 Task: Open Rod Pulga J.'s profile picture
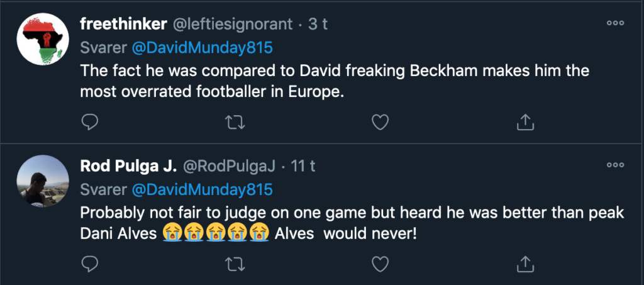tap(41, 180)
